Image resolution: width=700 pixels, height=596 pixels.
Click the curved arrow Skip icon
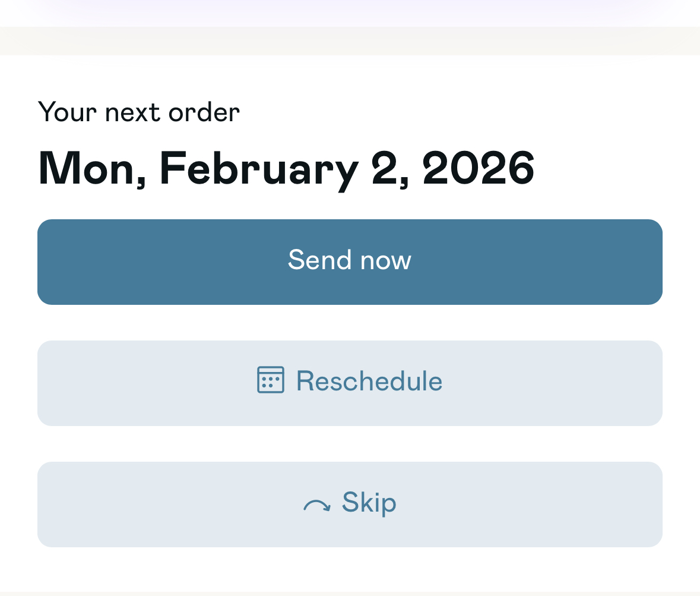[316, 506]
